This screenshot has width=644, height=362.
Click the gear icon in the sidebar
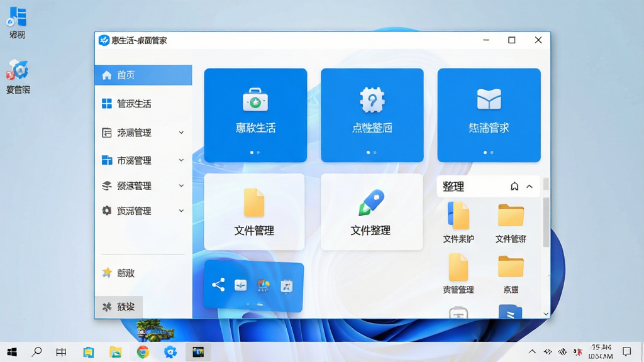pos(107,211)
